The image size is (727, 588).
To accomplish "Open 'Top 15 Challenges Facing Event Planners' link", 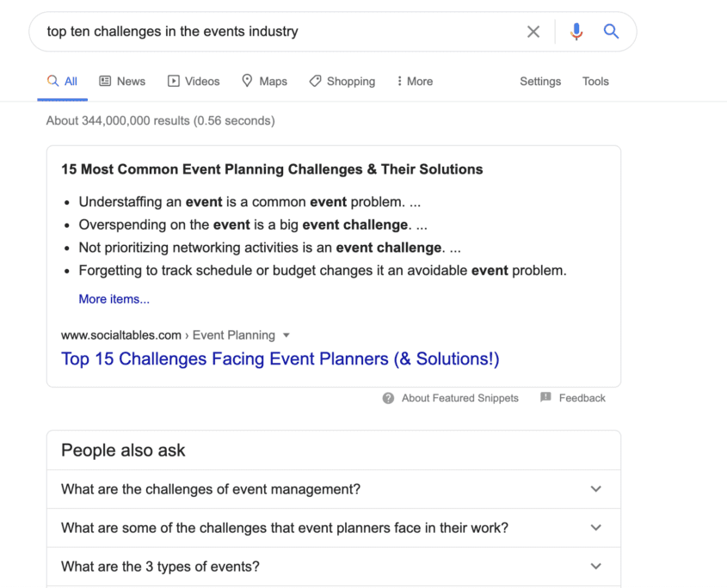I will tap(280, 358).
